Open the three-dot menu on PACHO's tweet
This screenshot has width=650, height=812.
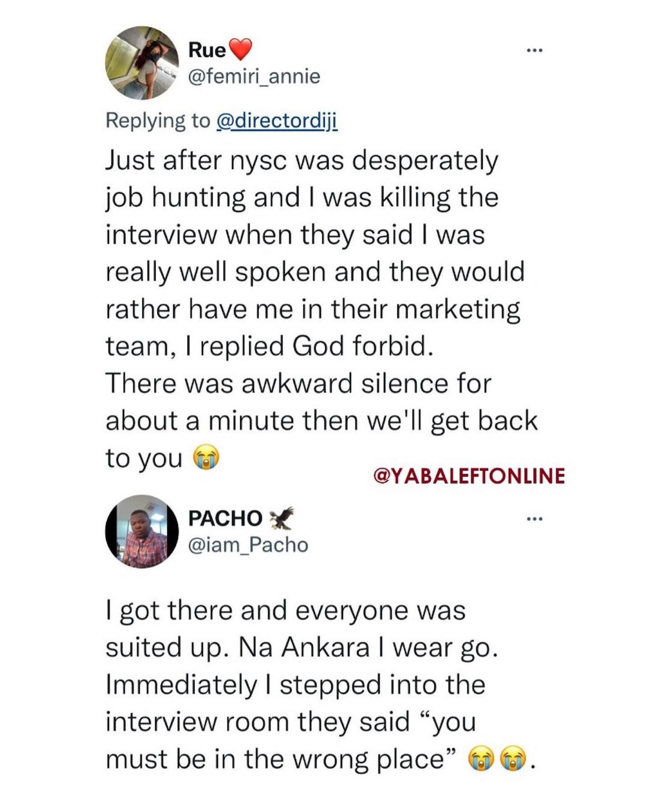click(x=534, y=518)
